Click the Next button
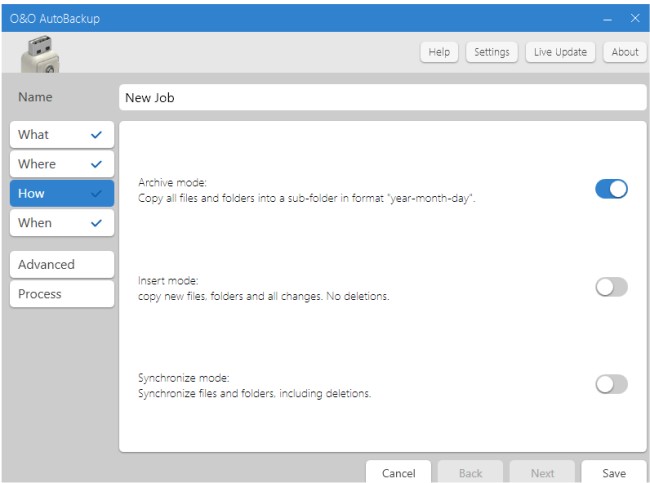The height and width of the screenshot is (483, 650). 542,472
